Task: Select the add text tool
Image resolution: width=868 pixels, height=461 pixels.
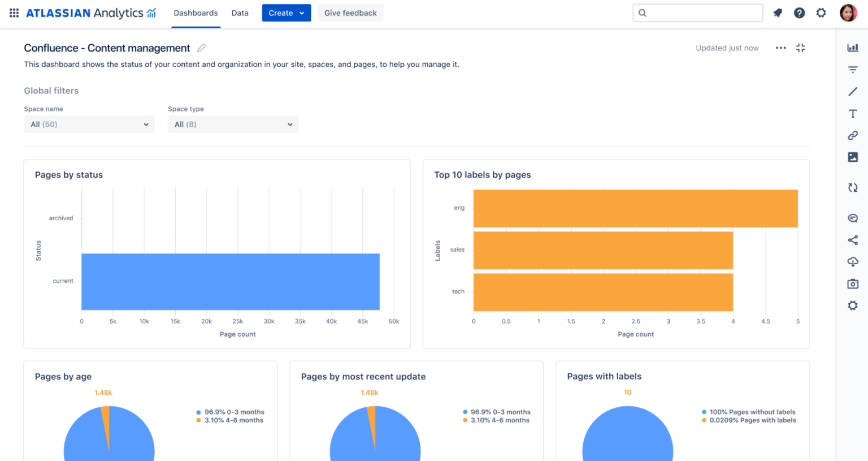Action: click(x=852, y=113)
